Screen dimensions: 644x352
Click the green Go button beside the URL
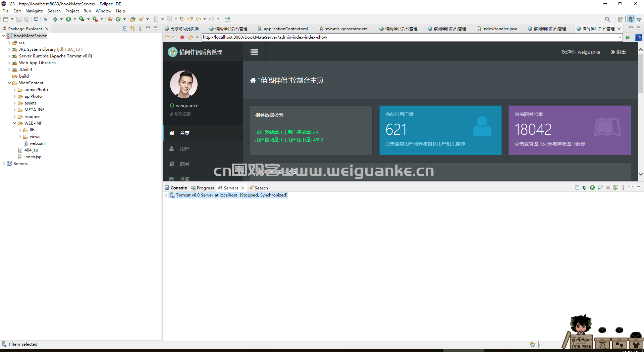click(628, 37)
